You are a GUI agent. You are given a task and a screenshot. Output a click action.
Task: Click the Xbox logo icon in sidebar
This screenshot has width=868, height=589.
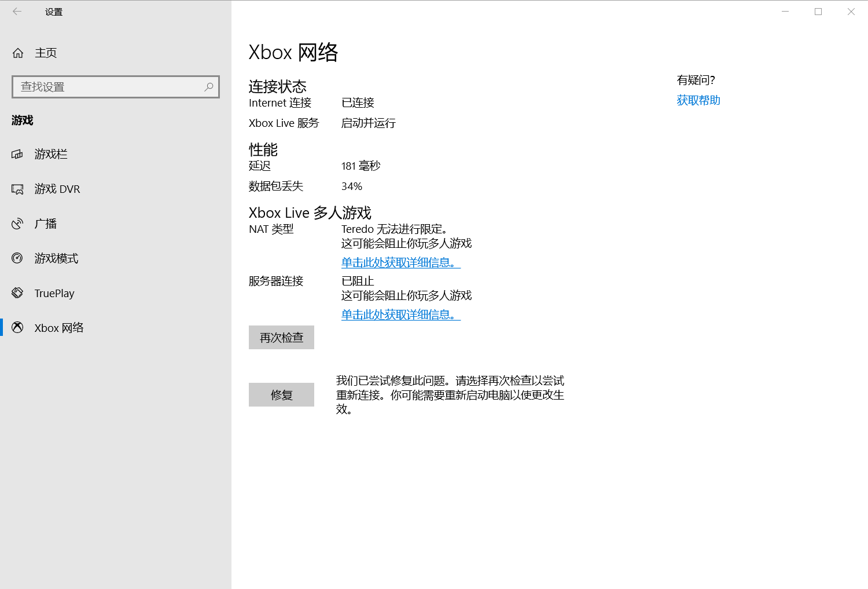point(17,327)
